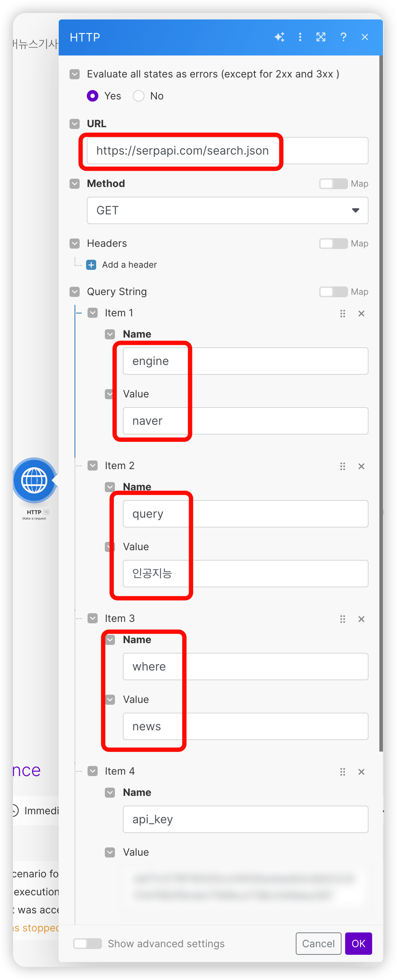This screenshot has height=980, width=397.
Task: Grab the drag handle for Item 2
Action: pyautogui.click(x=343, y=467)
